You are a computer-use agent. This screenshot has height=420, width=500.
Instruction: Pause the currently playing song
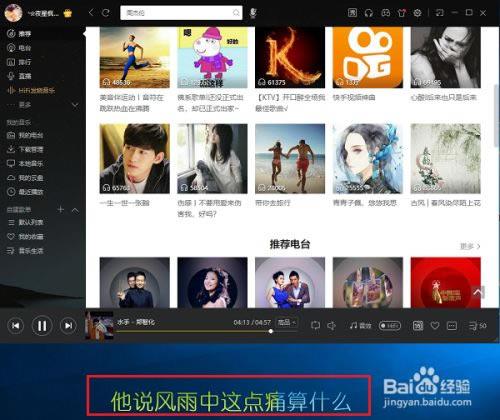pos(42,326)
